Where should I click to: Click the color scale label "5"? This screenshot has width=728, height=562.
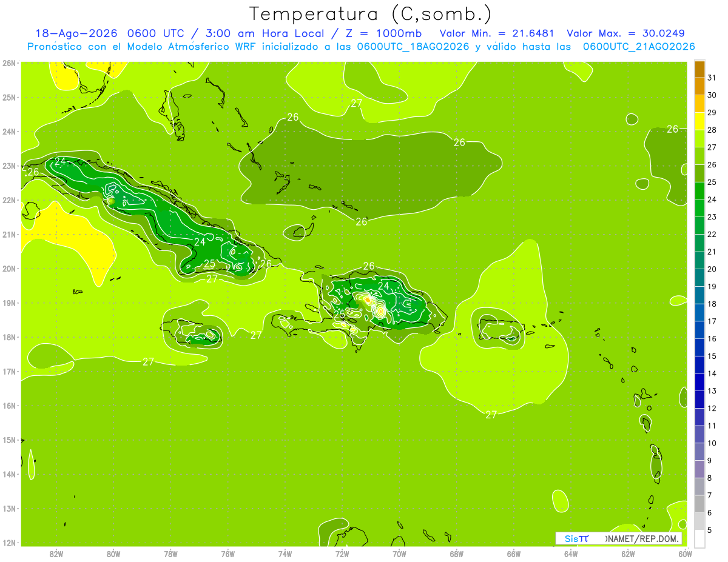710,530
